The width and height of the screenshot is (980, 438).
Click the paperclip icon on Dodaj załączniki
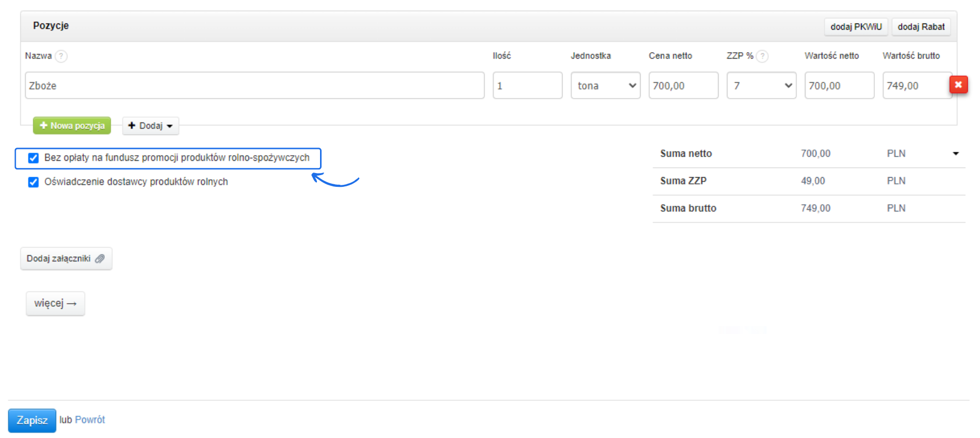[x=100, y=259]
